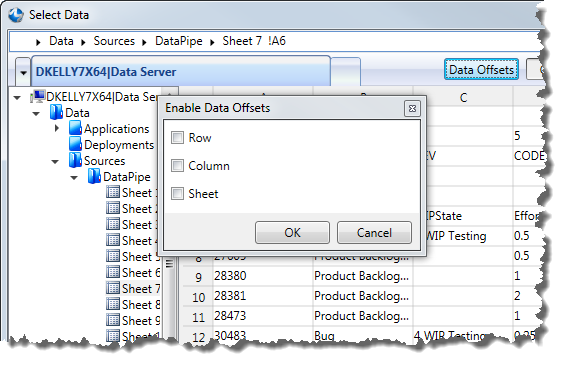This screenshot has width=566, height=365.
Task: Click the Sheet 6 grid icon
Action: 113,271
